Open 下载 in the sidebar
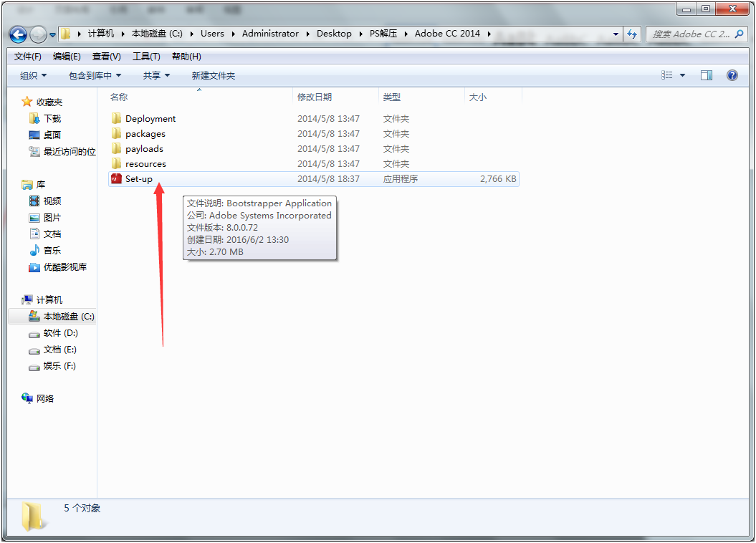 click(x=46, y=118)
